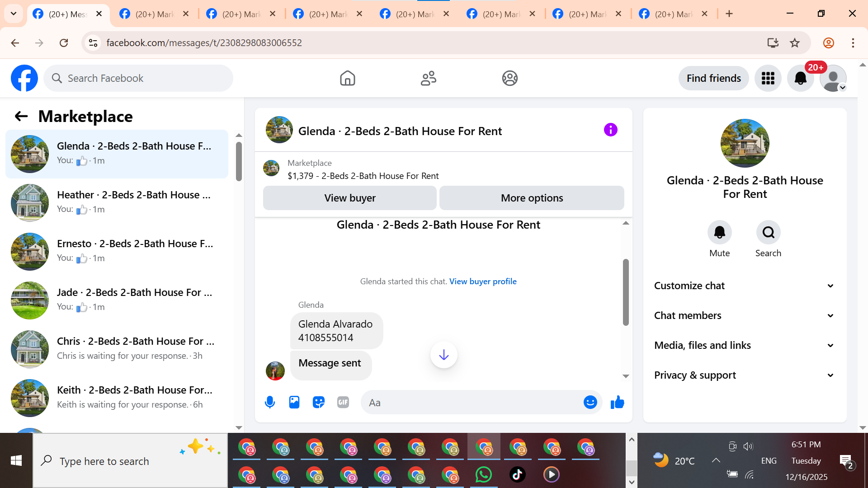Open the notifications bell with 20+ badge
Image resolution: width=868 pixels, height=488 pixels.
[801, 78]
